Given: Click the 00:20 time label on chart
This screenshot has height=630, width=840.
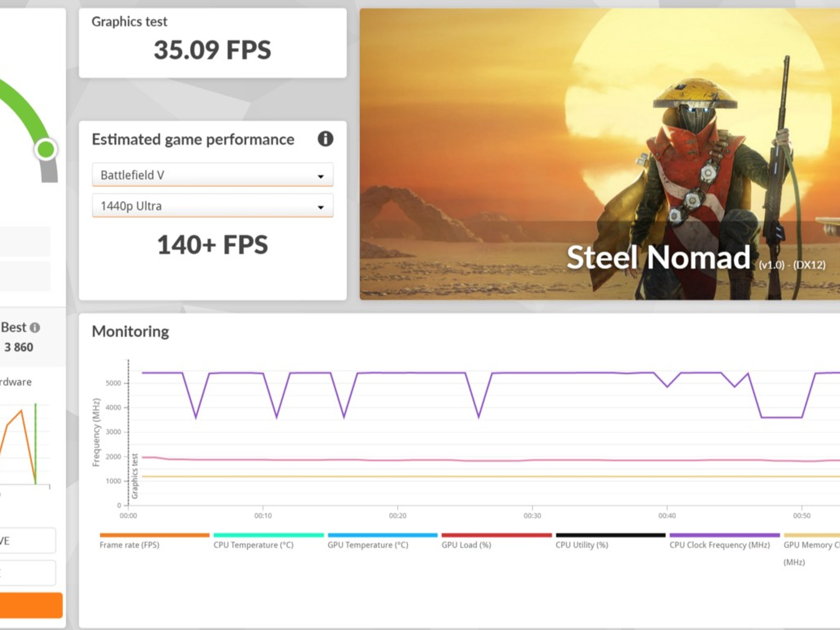Looking at the screenshot, I should (397, 516).
